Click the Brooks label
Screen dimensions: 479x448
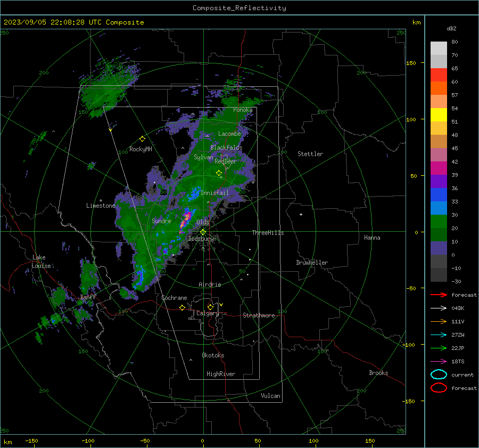[x=378, y=373]
